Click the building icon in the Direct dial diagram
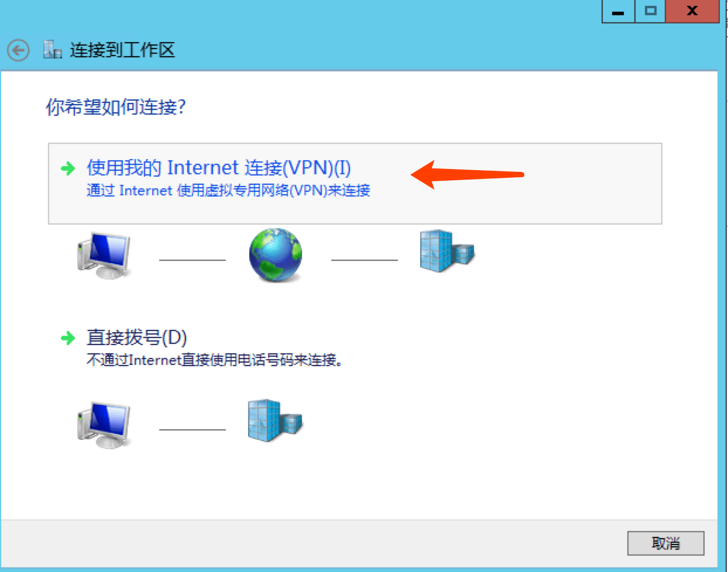Image resolution: width=728 pixels, height=572 pixels. pyautogui.click(x=275, y=421)
